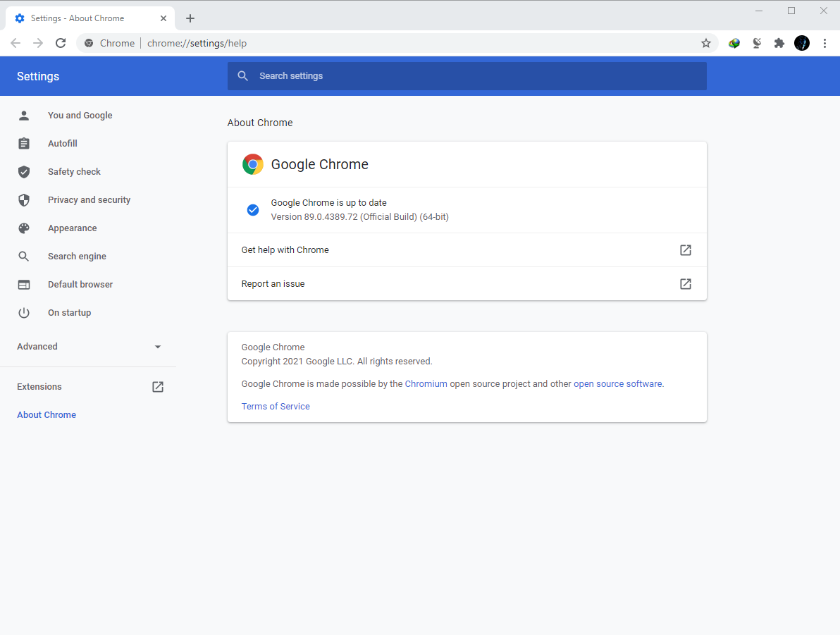840x635 pixels.
Task: Click the Safety check shield icon
Action: (24, 172)
